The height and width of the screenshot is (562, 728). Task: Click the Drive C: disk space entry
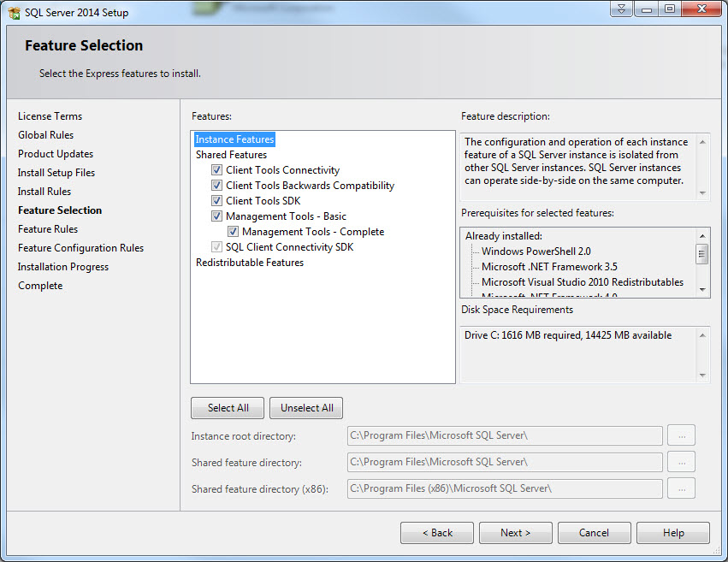[568, 335]
